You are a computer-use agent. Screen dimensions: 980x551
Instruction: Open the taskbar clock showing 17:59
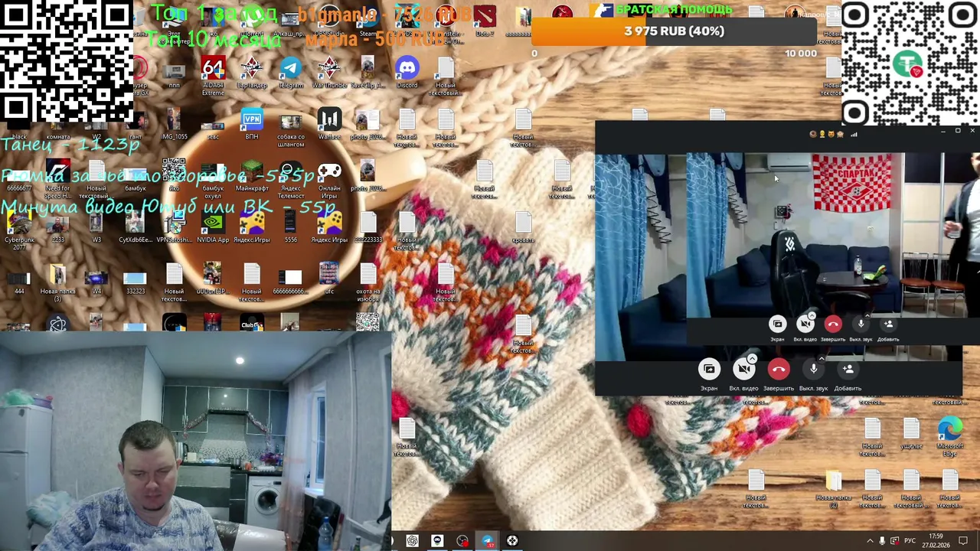(x=936, y=541)
